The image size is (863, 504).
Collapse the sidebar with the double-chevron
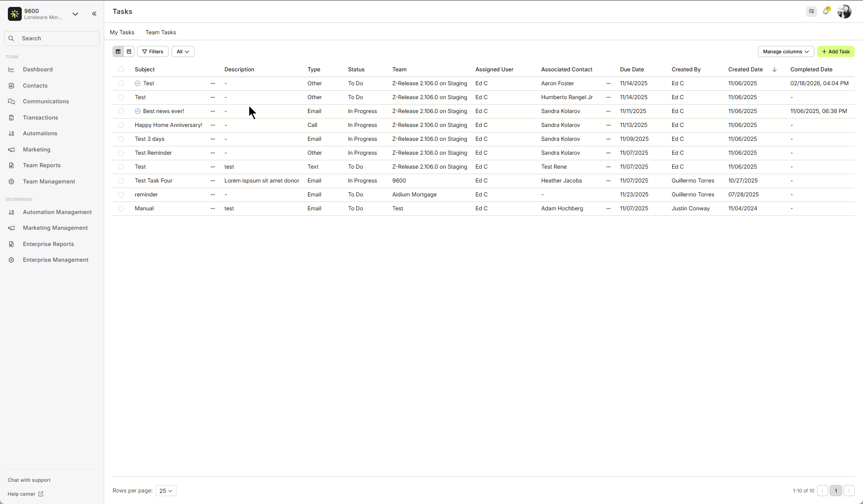(x=94, y=13)
